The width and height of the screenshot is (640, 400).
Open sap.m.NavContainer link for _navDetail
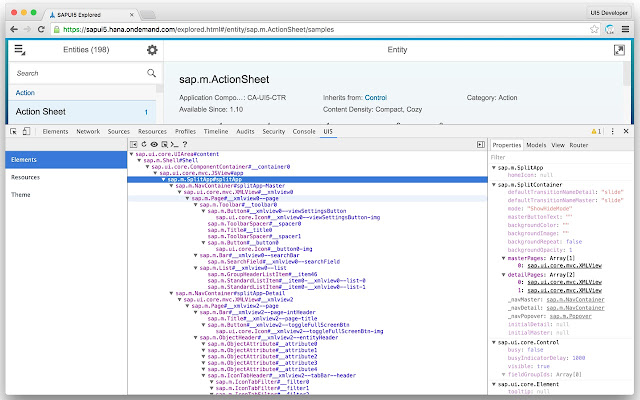[x=576, y=308]
